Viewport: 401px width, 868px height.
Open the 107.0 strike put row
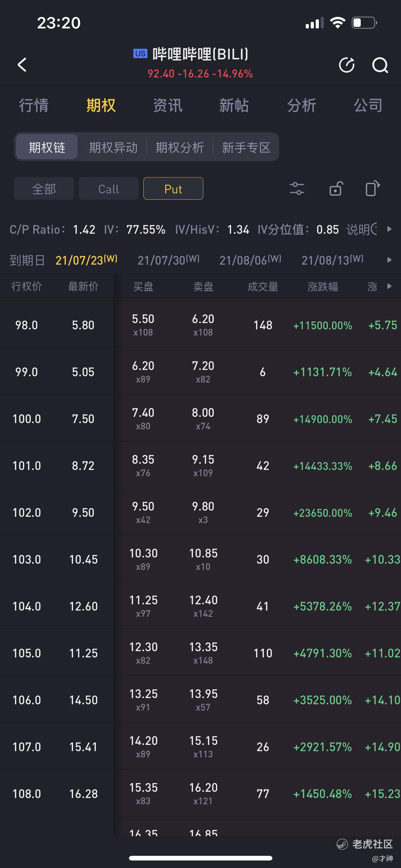(x=200, y=746)
